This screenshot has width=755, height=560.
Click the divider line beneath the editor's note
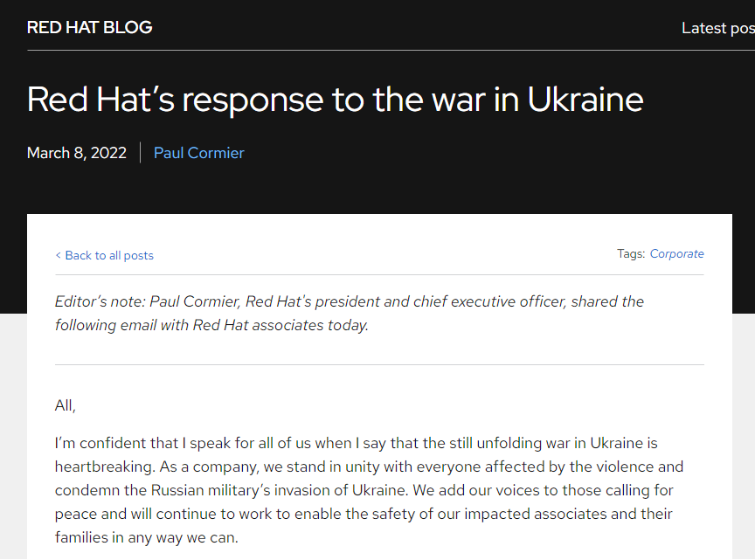coord(379,364)
